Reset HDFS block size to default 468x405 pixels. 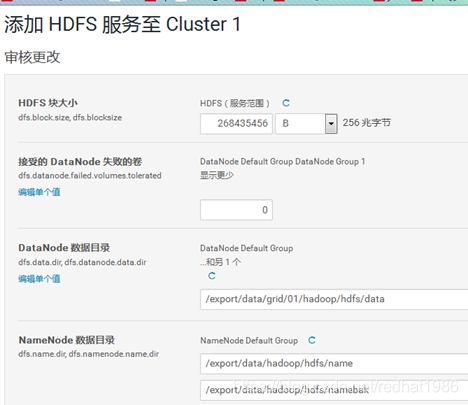286,103
